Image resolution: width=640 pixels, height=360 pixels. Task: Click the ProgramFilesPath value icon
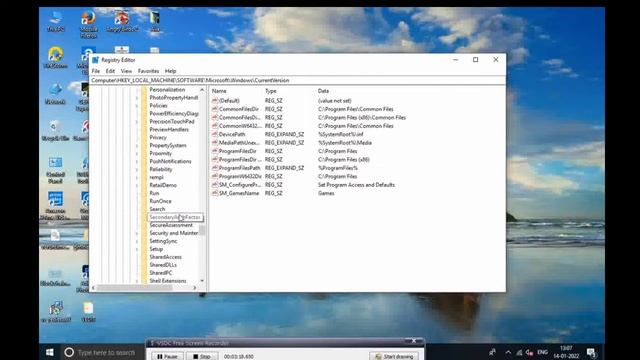215,168
